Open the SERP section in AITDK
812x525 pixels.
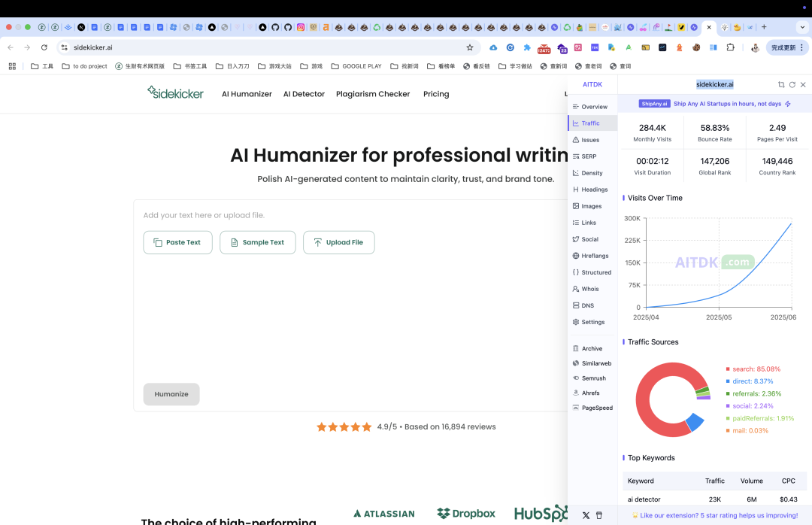tap(585, 156)
